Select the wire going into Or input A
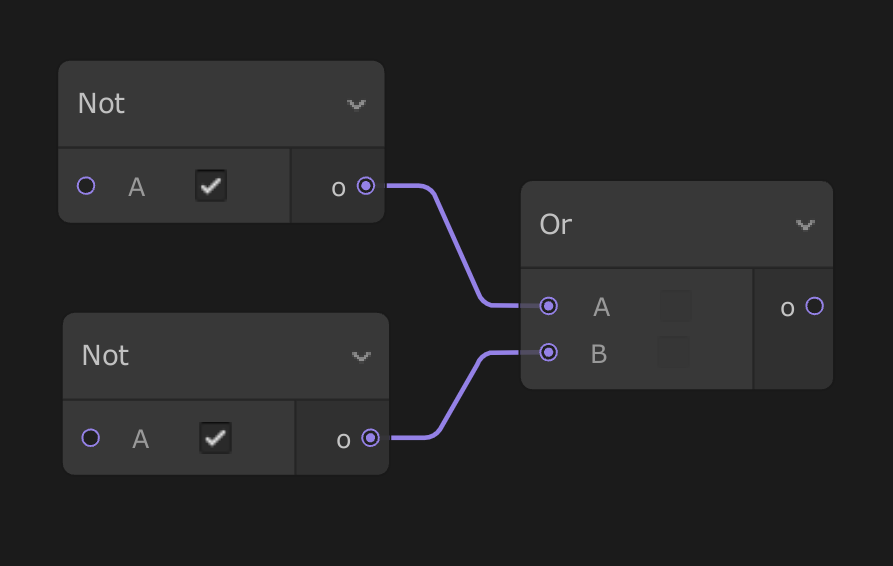Image resolution: width=893 pixels, height=566 pixels. (456, 245)
